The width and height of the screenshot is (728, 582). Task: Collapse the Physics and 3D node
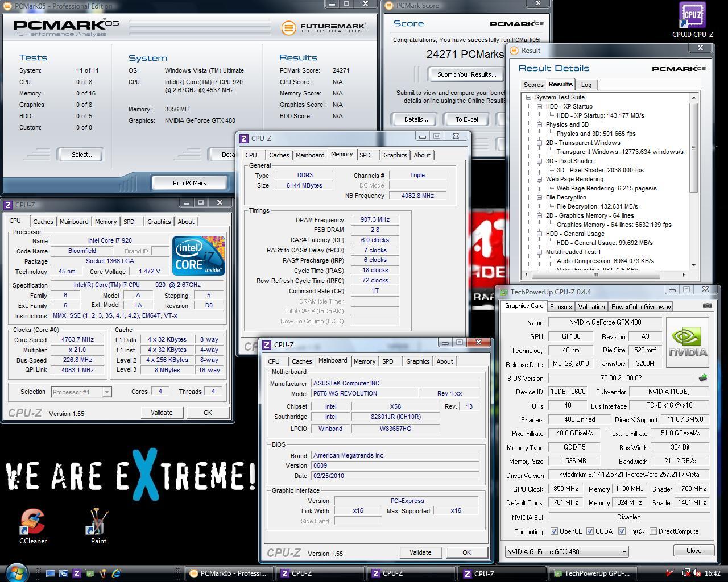click(x=539, y=124)
